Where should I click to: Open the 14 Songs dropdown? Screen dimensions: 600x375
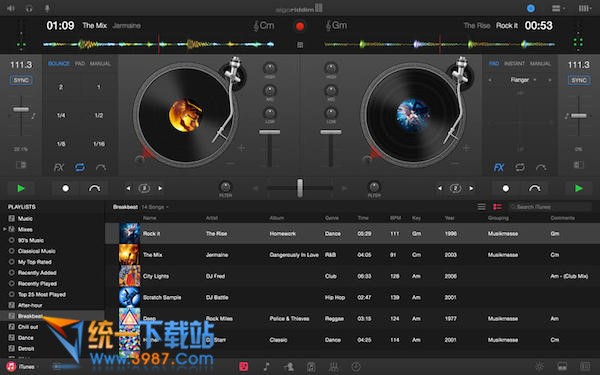point(155,207)
